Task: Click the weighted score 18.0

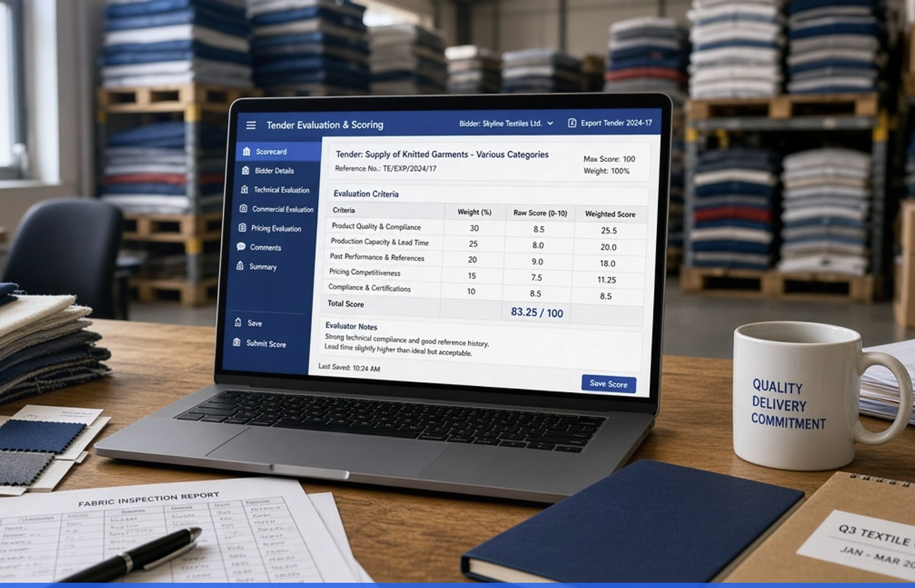Action: [x=608, y=263]
